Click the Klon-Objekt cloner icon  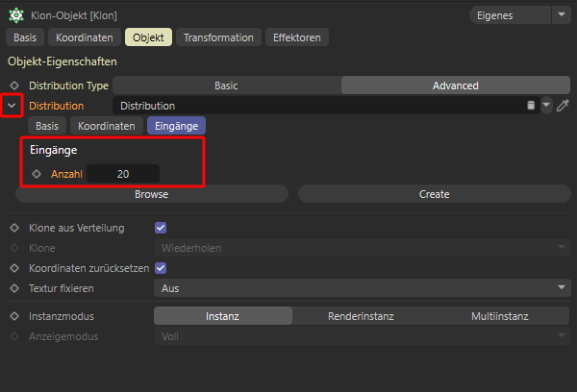pyautogui.click(x=16, y=16)
